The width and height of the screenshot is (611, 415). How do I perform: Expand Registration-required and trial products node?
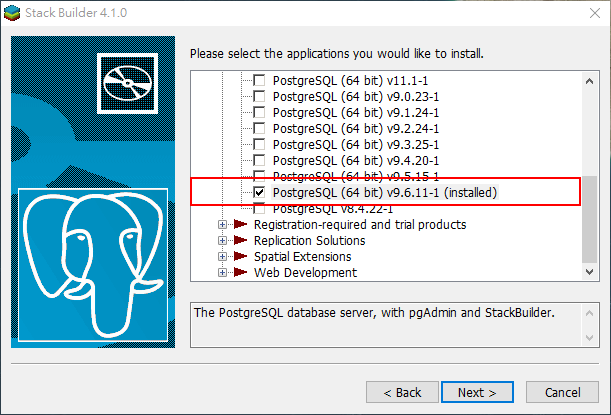click(x=222, y=224)
